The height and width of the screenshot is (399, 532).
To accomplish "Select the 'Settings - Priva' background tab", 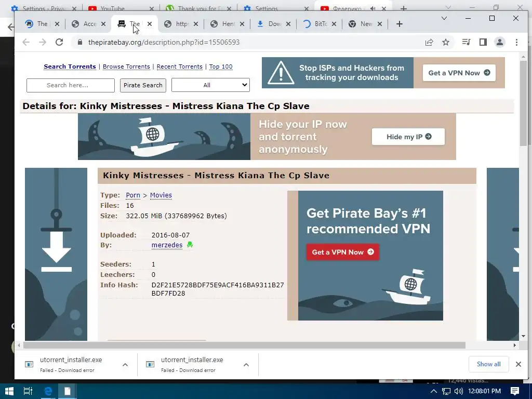I will (45, 8).
